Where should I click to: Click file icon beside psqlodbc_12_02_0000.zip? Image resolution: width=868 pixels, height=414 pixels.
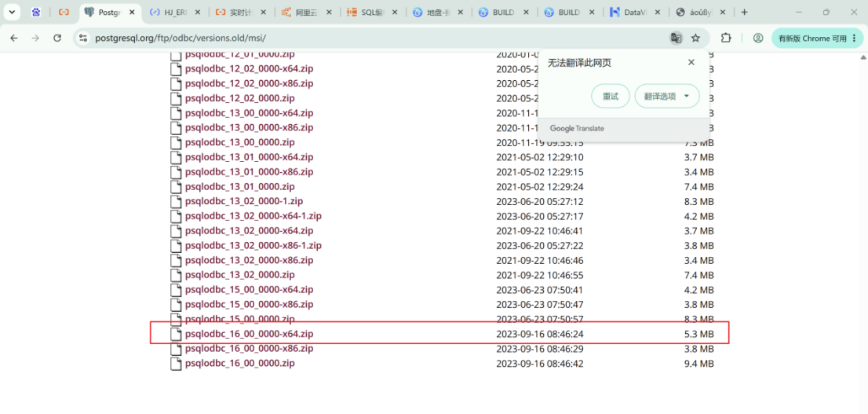pyautogui.click(x=176, y=99)
